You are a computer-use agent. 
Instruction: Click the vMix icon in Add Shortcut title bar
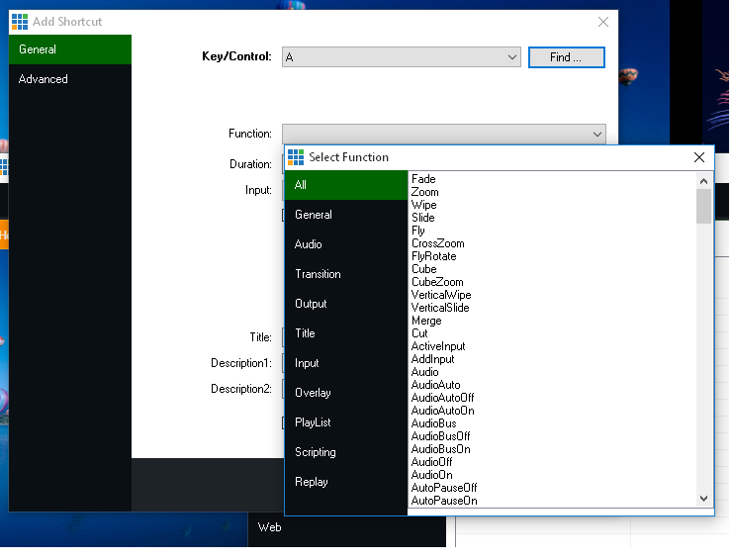[x=19, y=22]
